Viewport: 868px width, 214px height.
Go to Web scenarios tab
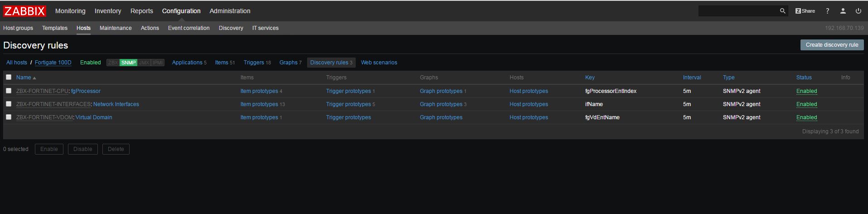[x=379, y=63]
